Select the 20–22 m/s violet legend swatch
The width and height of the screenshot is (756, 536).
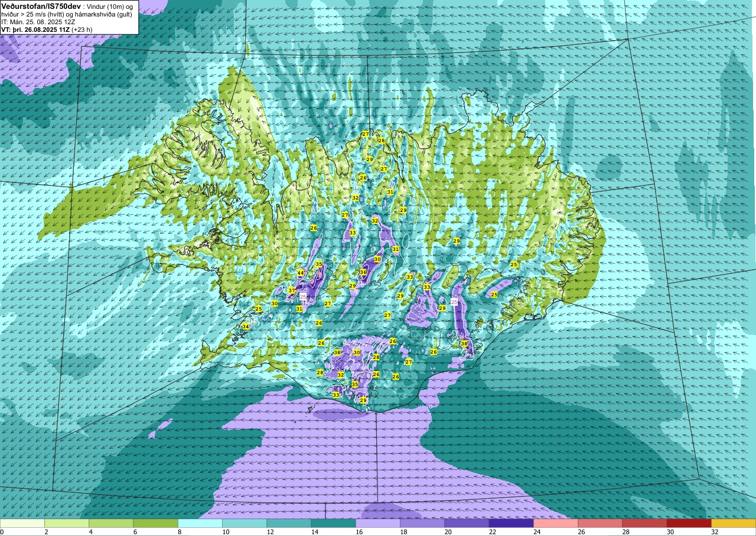467,524
